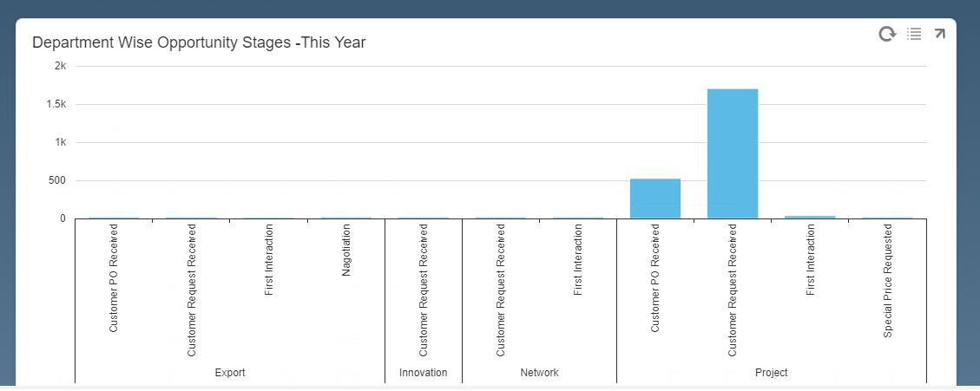Click the Export Customer PO Received bar
This screenshot has height=391, width=980.
pyautogui.click(x=114, y=218)
